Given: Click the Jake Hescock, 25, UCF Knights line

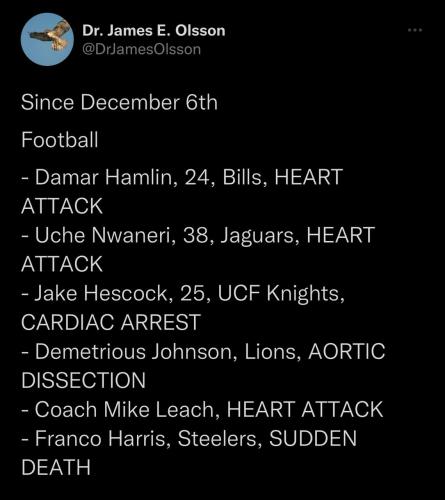Looking at the screenshot, I should [x=183, y=294].
